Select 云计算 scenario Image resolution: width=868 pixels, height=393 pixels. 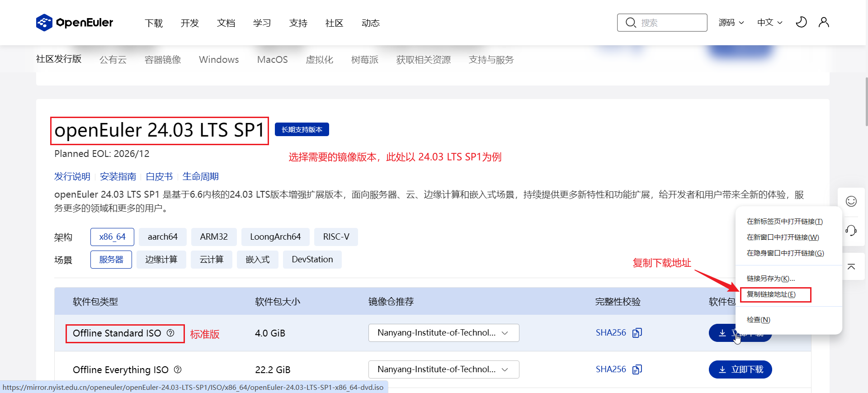212,260
